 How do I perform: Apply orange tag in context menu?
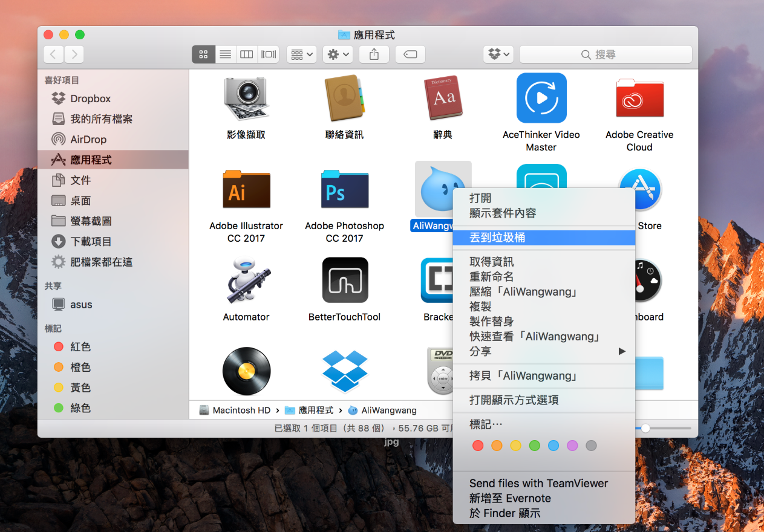(x=497, y=446)
